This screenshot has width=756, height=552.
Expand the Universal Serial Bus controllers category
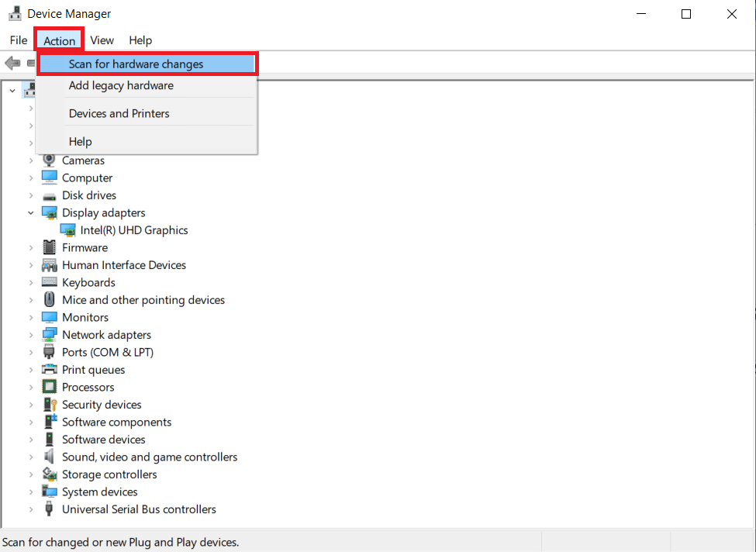31,509
